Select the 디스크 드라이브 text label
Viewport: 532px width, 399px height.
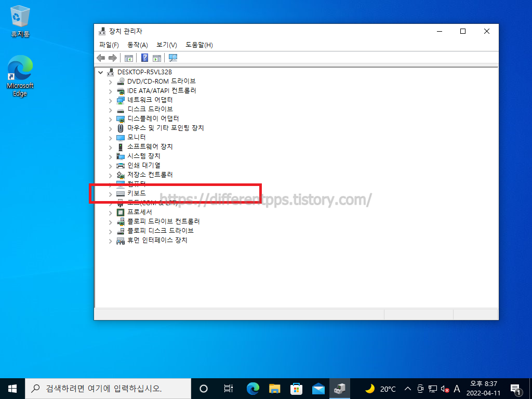click(150, 109)
